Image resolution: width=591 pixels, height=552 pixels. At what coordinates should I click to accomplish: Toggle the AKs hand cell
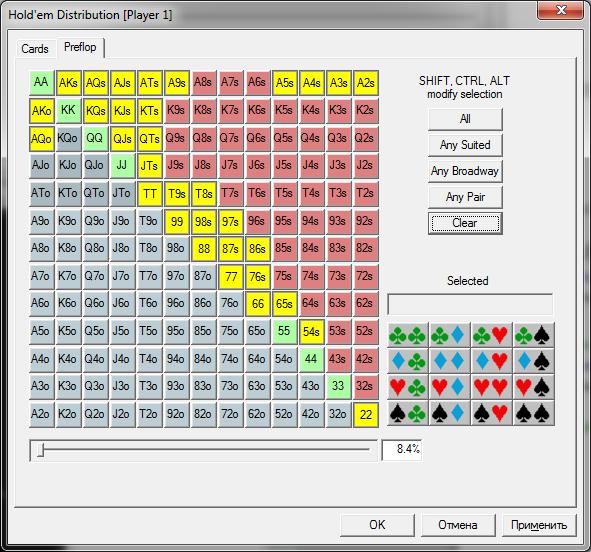pos(69,83)
